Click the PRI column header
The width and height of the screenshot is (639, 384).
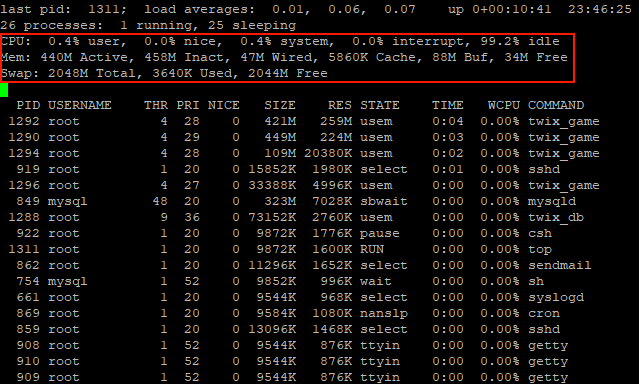coord(188,105)
